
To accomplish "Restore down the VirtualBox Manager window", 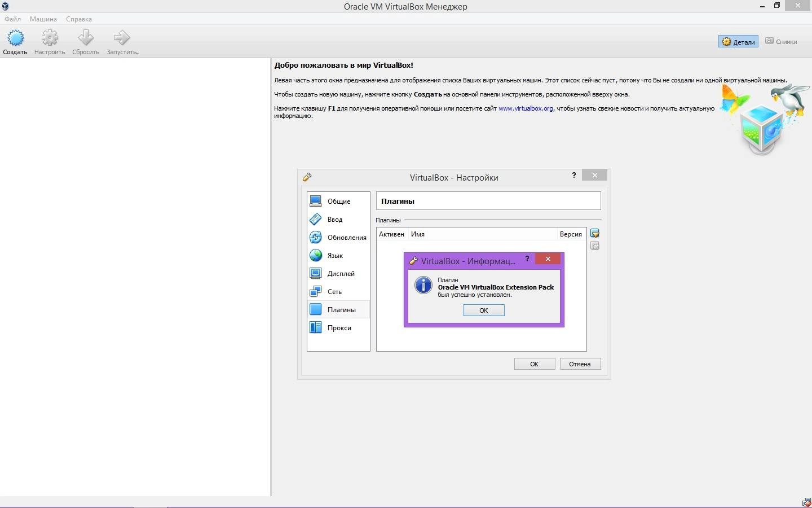I will coord(777,6).
